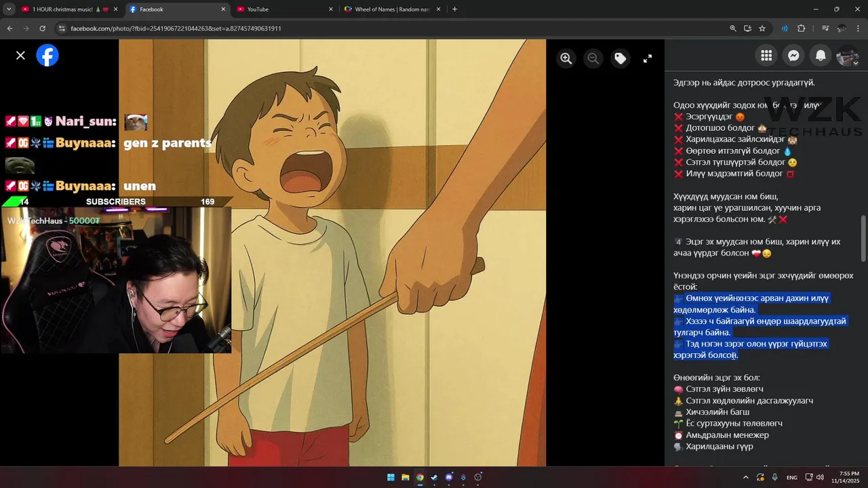Switch to Wheel of Names tab
868x488 pixels.
point(393,9)
